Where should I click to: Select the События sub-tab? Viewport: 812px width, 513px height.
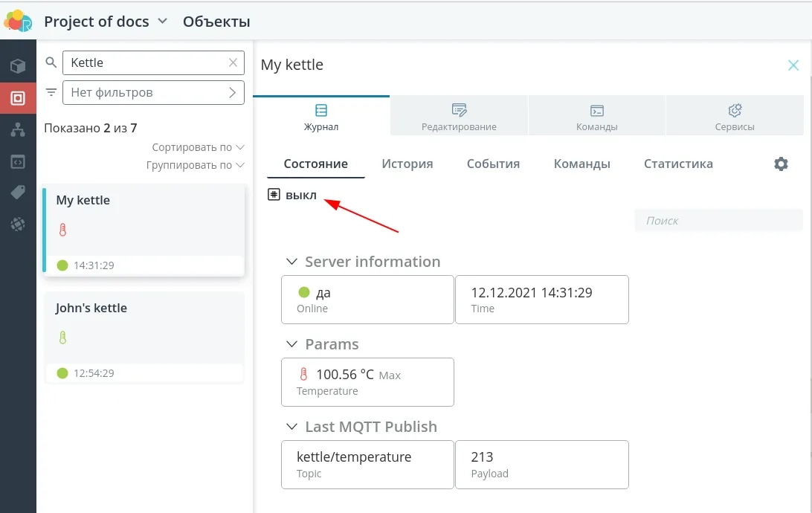(493, 164)
